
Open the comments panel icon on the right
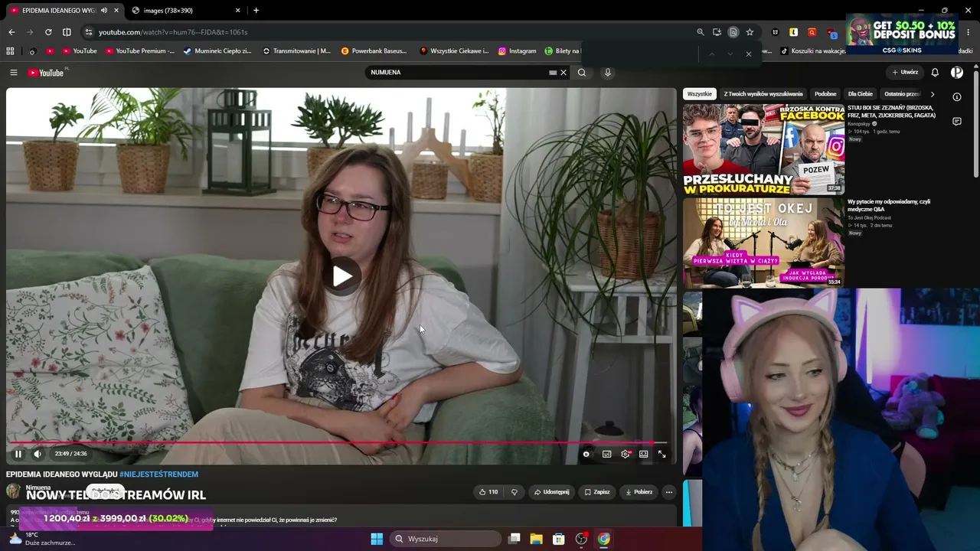click(957, 122)
